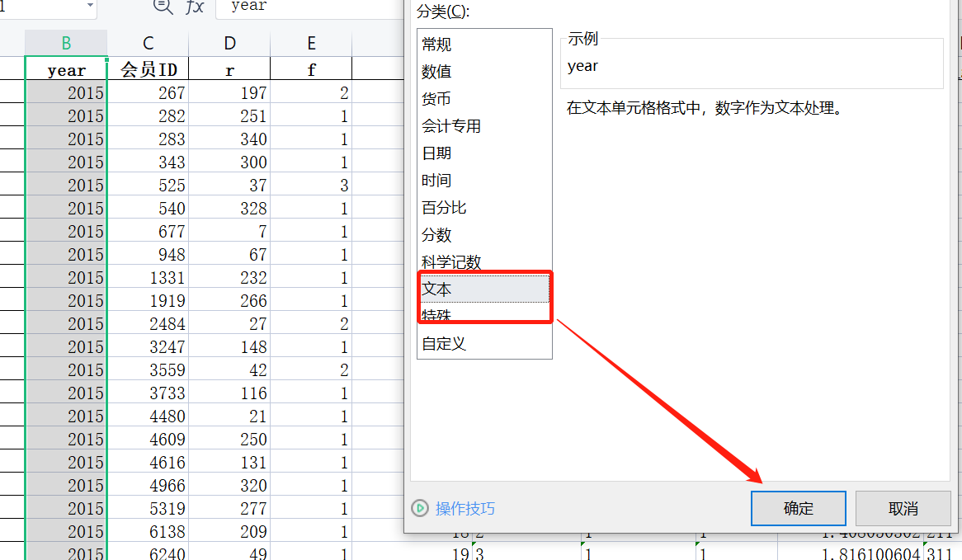Click r value 148 cell
This screenshot has height=560, width=962.
[229, 347]
